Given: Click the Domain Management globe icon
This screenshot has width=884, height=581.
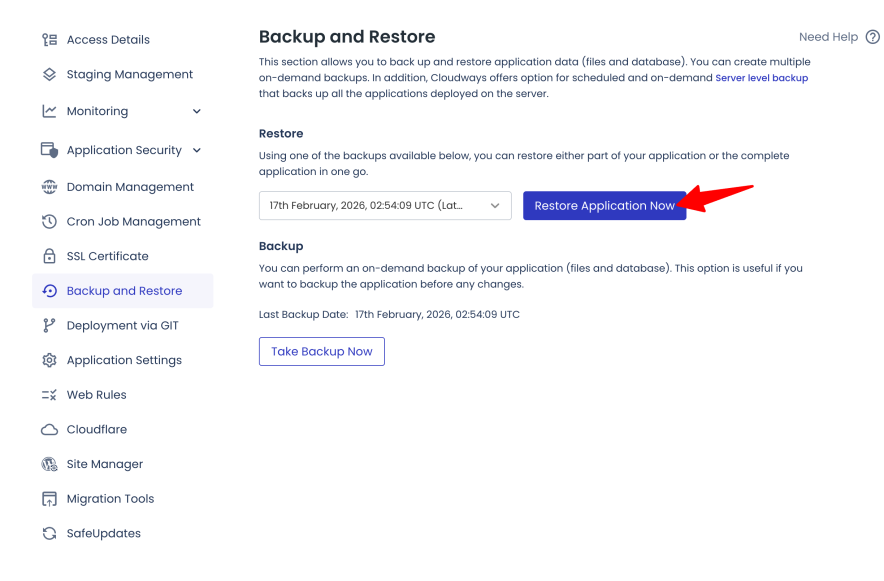Looking at the screenshot, I should [x=45, y=187].
